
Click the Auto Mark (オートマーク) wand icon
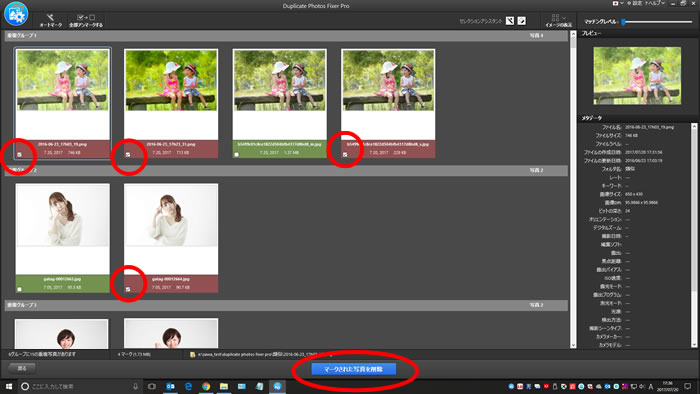coord(50,17)
